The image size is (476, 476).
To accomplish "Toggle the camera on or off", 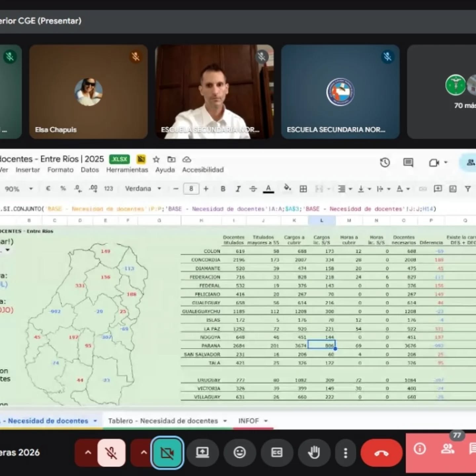I will point(167,453).
